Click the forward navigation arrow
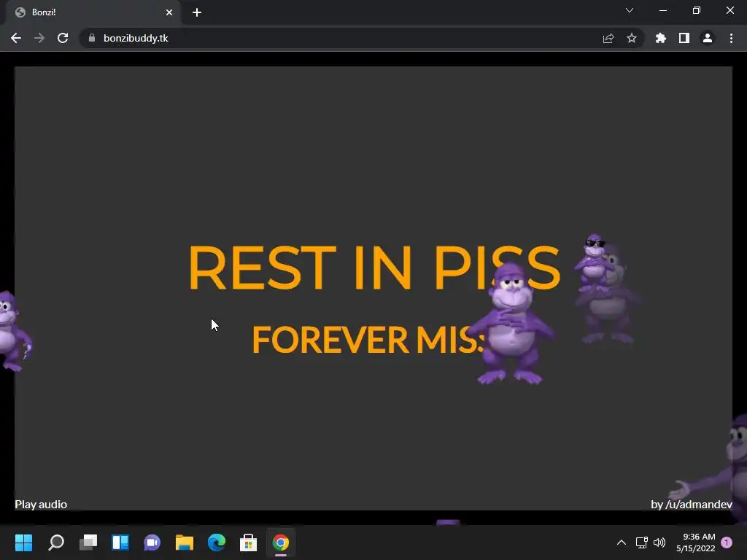The width and height of the screenshot is (747, 560). pos(39,38)
